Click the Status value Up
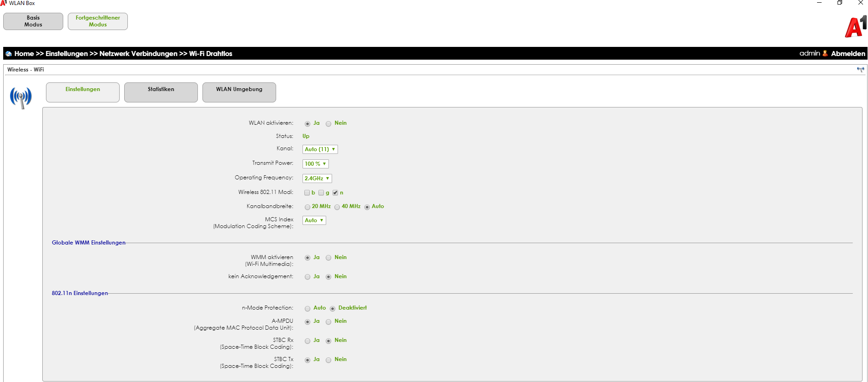This screenshot has height=382, width=868. [x=306, y=136]
